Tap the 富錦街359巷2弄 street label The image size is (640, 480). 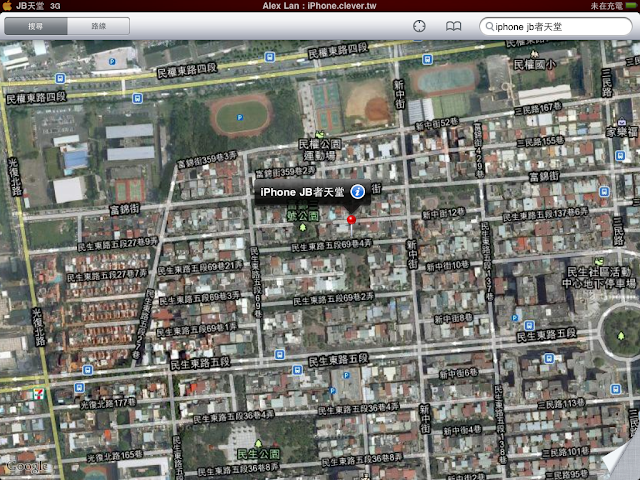[x=285, y=172]
